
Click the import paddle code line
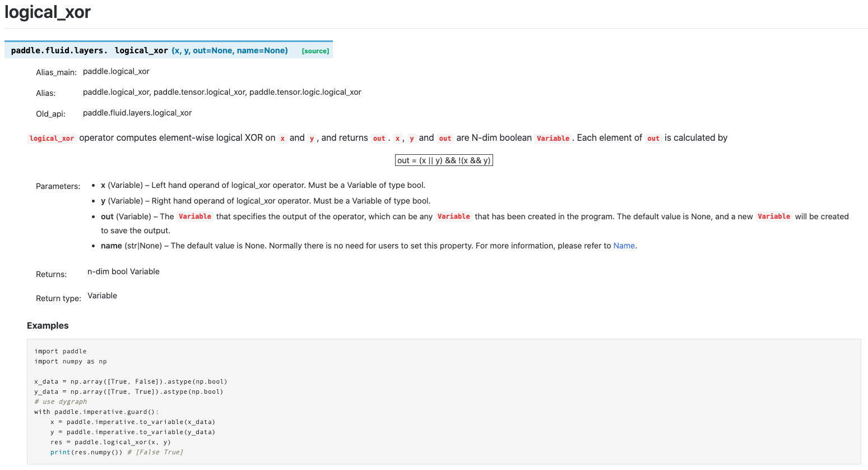click(x=61, y=351)
